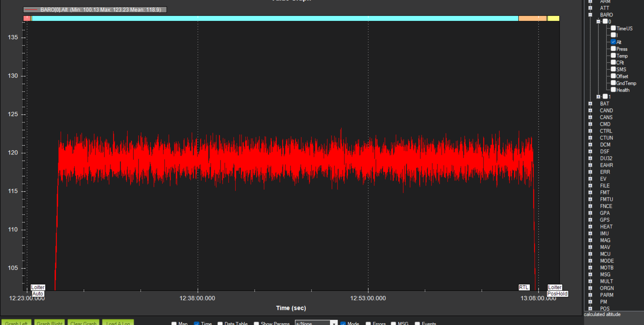Check the Data Table option

coord(220,323)
